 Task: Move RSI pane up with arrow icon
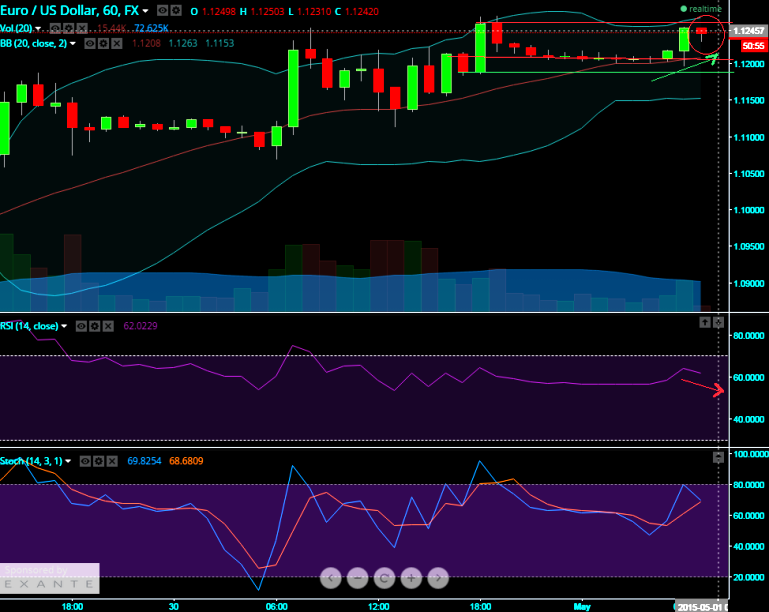pyautogui.click(x=705, y=322)
